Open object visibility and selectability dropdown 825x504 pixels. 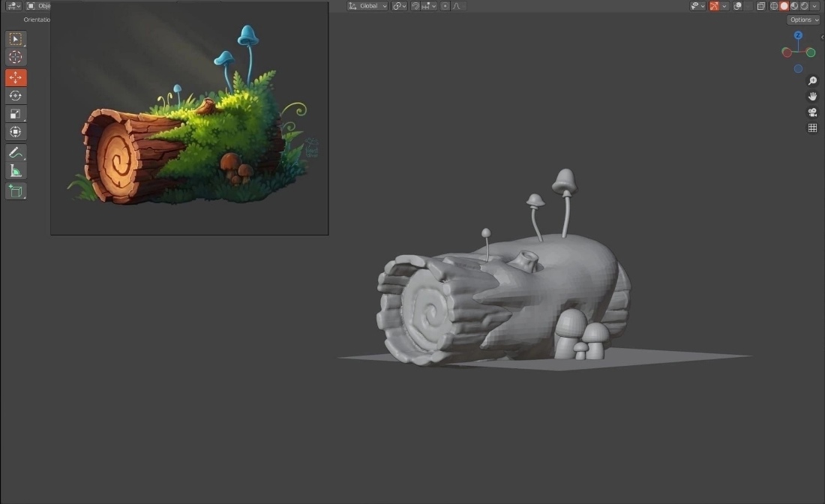point(697,6)
